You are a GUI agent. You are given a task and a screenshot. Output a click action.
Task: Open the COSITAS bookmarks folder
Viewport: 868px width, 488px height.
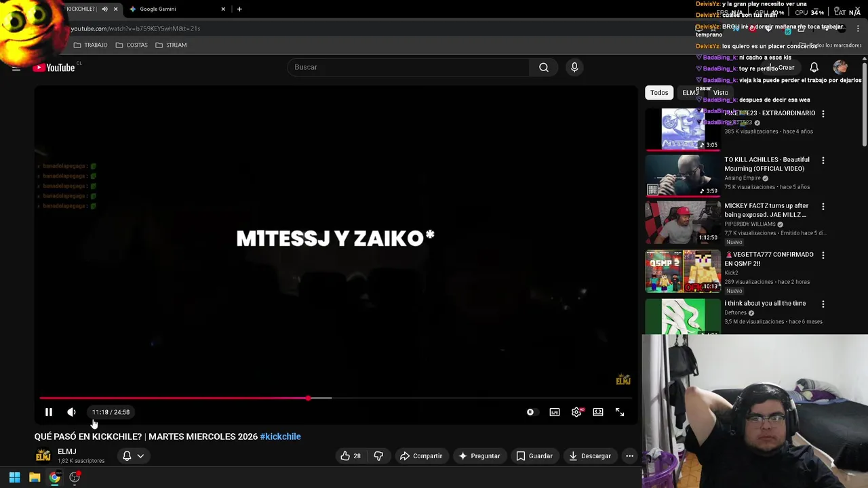[x=132, y=45]
